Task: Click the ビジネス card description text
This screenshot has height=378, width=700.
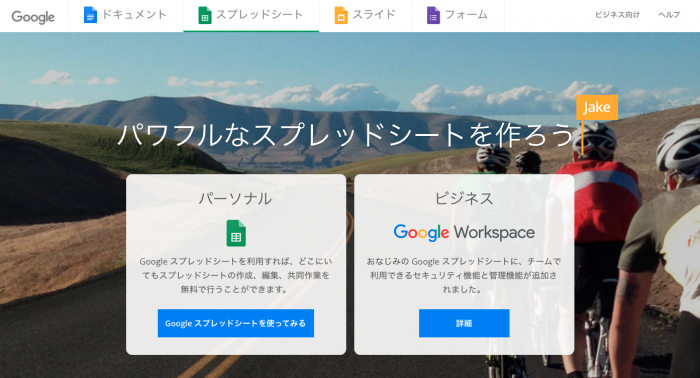Action: [x=464, y=275]
